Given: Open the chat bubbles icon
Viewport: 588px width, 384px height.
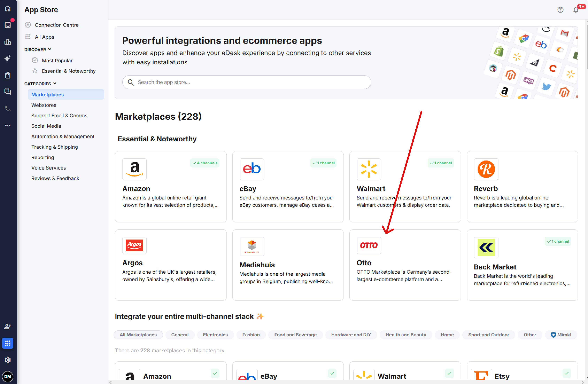Looking at the screenshot, I should (x=8, y=92).
